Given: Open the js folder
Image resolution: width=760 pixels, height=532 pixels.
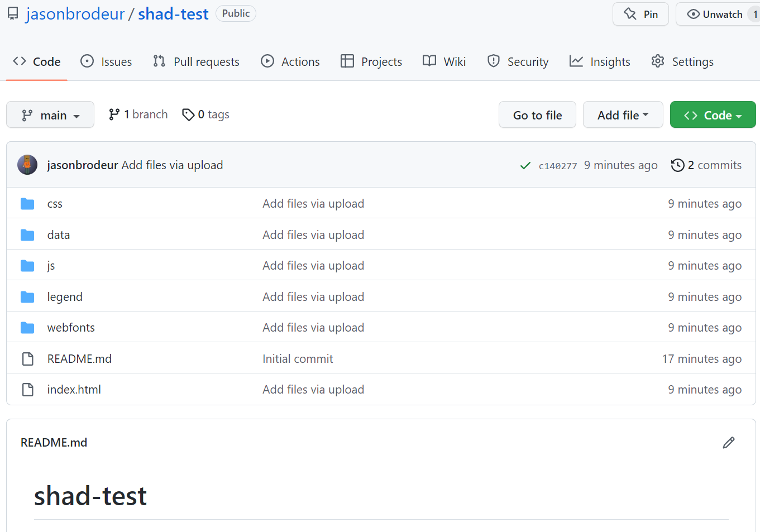Looking at the screenshot, I should [51, 266].
